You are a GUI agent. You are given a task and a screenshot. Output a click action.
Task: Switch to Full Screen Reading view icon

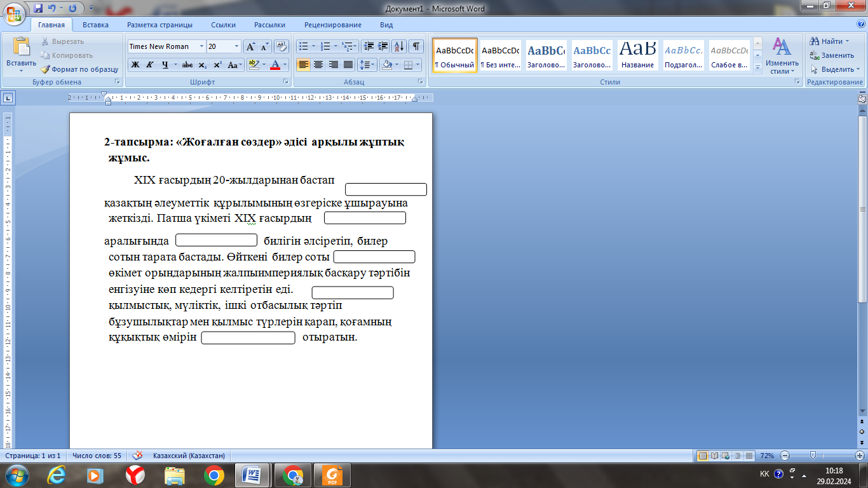(x=715, y=456)
